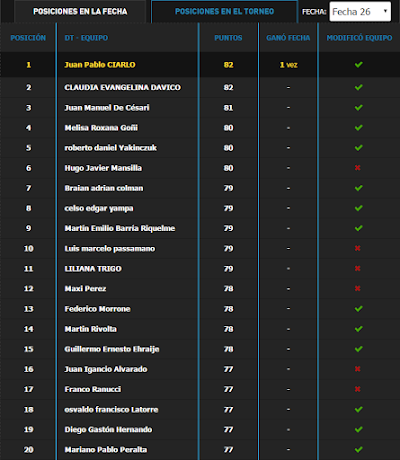
Task: Switch to Posiciones en la Fecha tab
Action: (x=80, y=12)
